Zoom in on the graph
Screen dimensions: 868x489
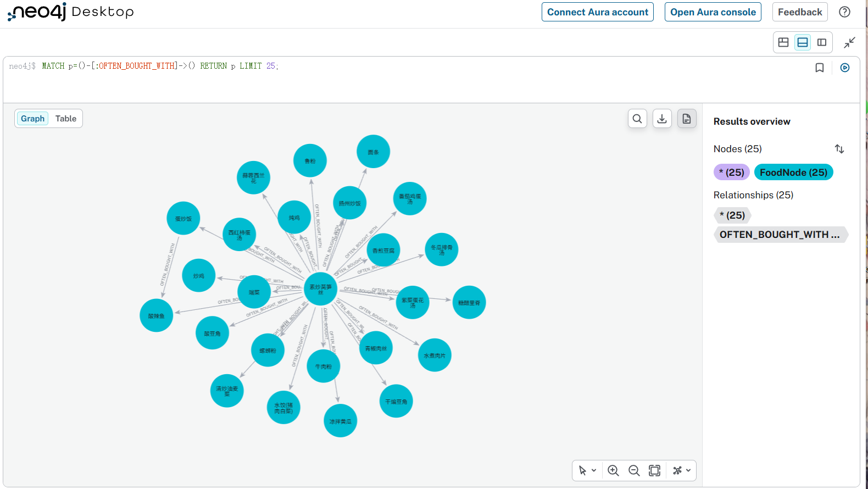(x=614, y=470)
